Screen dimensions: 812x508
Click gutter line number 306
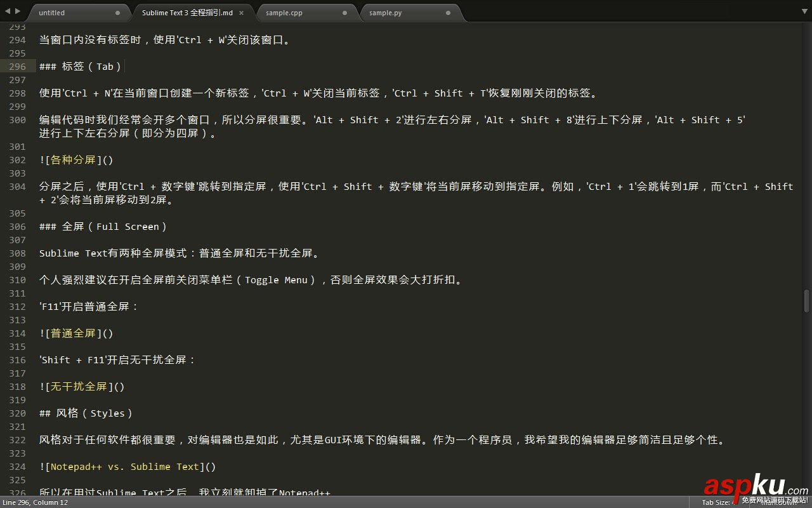point(17,227)
